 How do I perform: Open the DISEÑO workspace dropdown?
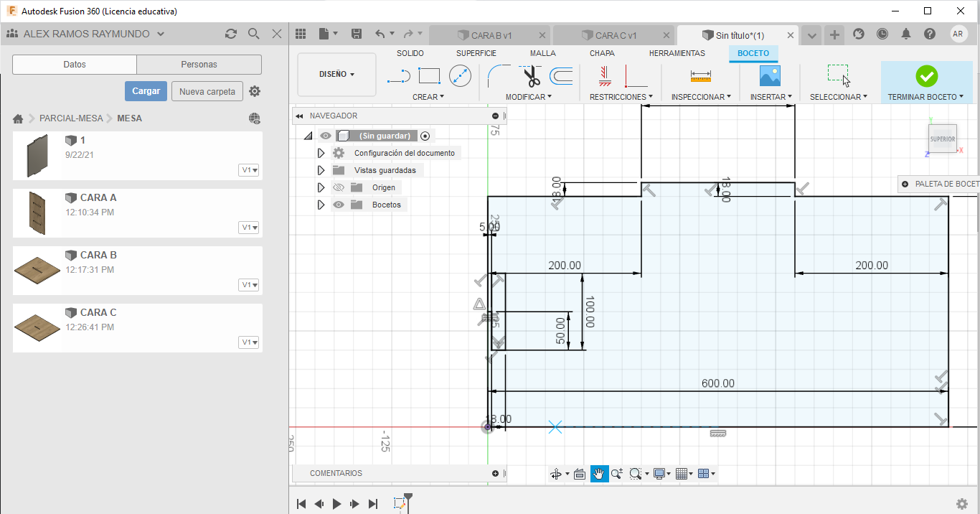pos(336,74)
